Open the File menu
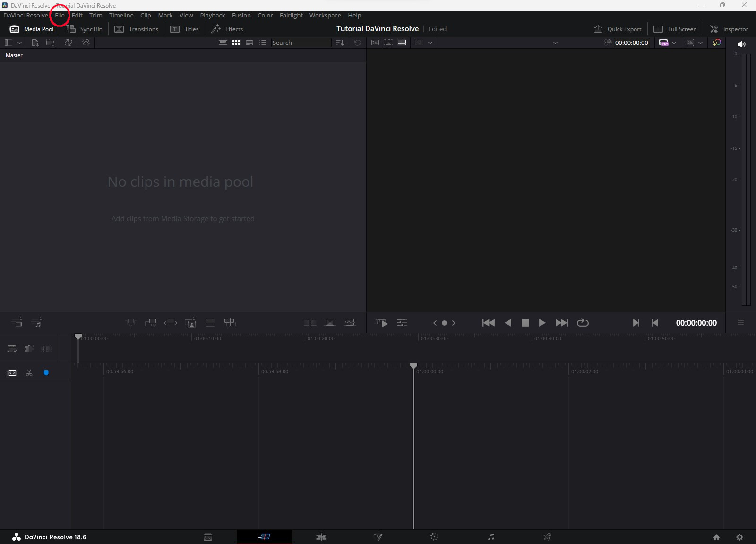Screen dimensions: 756x544 pos(60,15)
